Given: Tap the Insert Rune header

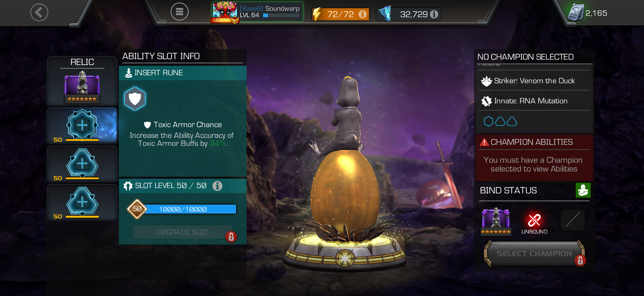Looking at the screenshot, I should tap(182, 73).
